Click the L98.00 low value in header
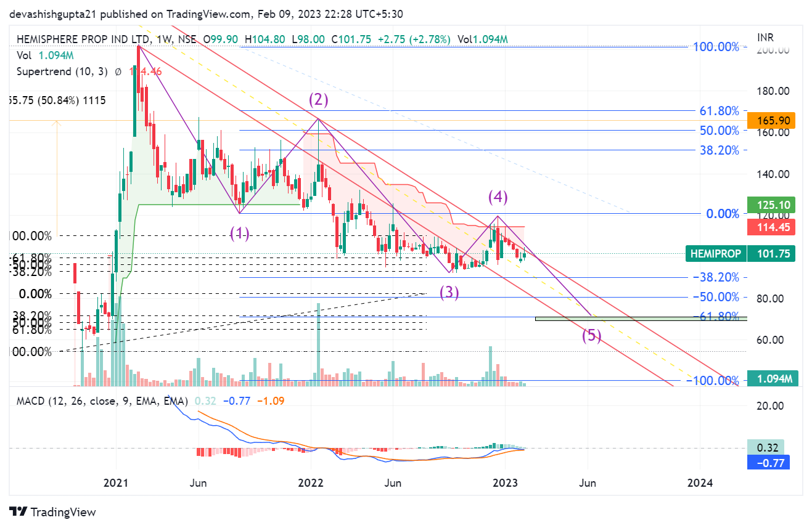 coord(308,39)
